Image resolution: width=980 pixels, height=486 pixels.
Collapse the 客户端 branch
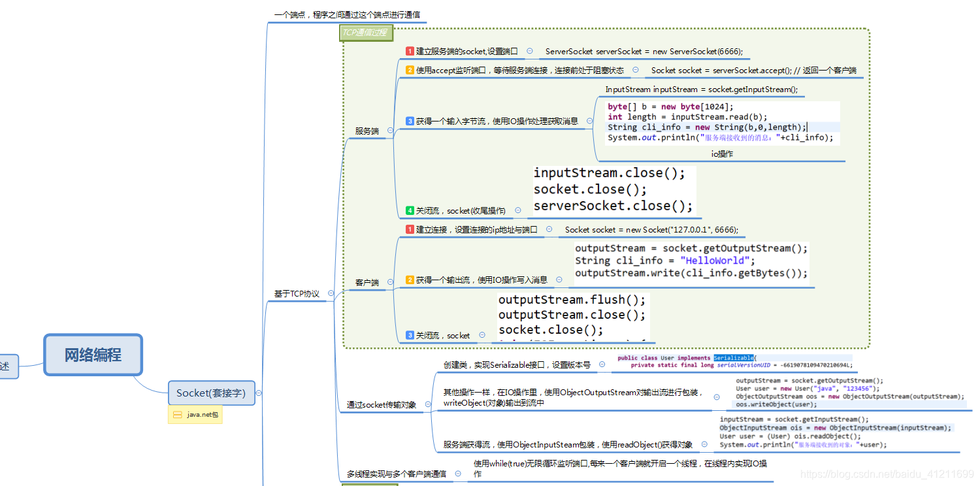click(x=390, y=282)
